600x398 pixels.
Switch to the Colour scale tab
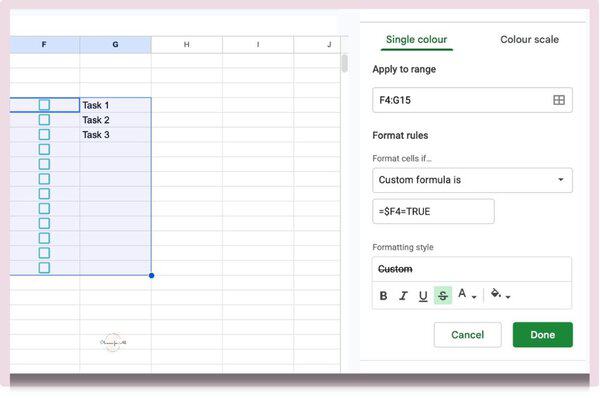point(529,39)
